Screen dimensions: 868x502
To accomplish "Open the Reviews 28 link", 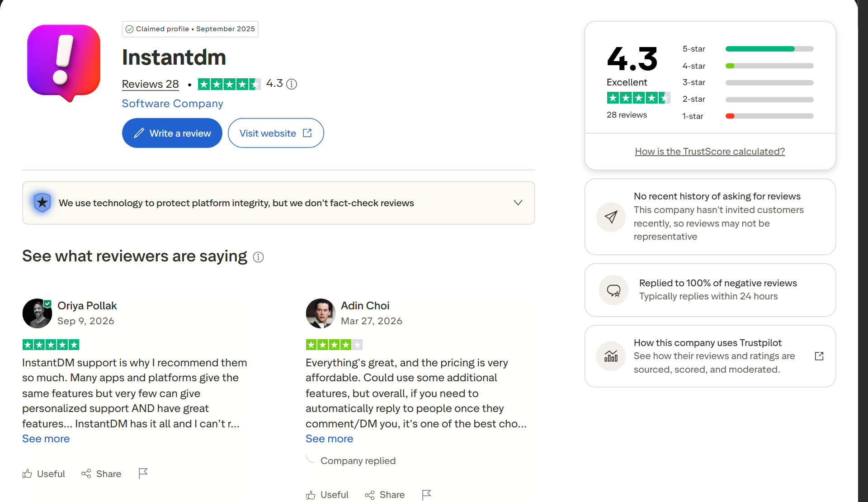I will pos(151,84).
